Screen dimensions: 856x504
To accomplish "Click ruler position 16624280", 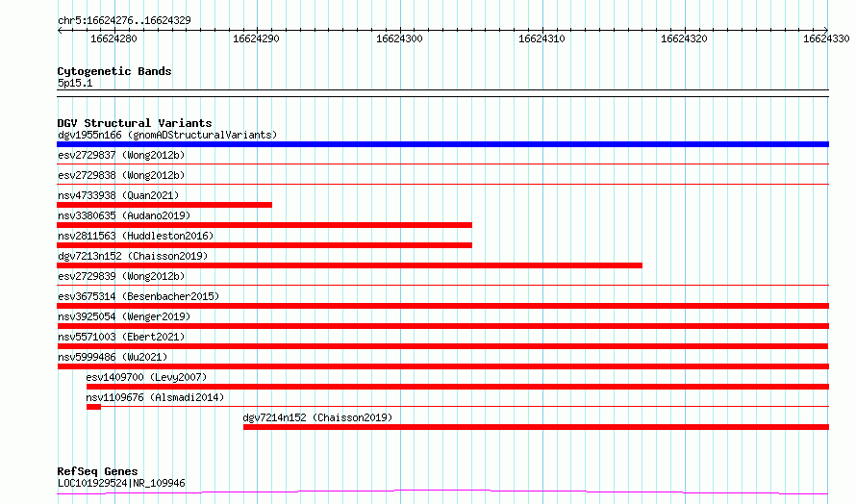I will [113, 38].
